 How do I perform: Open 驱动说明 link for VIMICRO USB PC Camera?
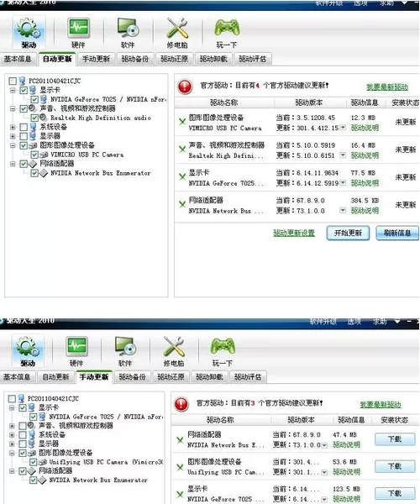[x=365, y=128]
